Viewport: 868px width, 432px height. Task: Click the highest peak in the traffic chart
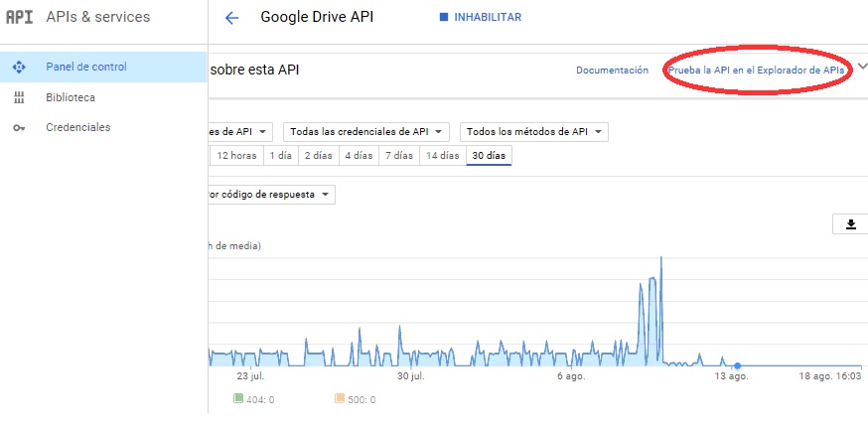click(x=661, y=258)
